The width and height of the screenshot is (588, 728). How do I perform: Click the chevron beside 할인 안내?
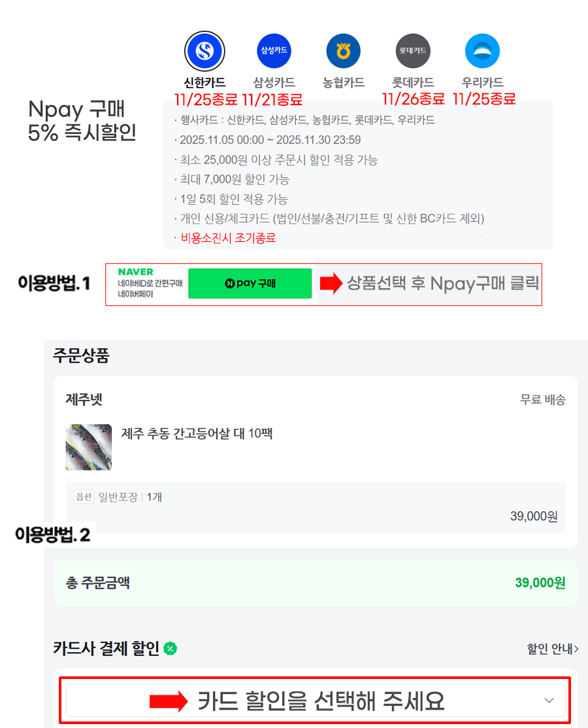(576, 649)
